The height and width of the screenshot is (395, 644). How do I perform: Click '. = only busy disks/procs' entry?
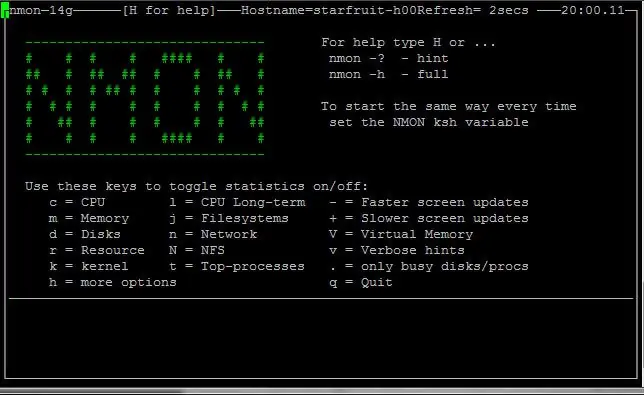(x=429, y=266)
